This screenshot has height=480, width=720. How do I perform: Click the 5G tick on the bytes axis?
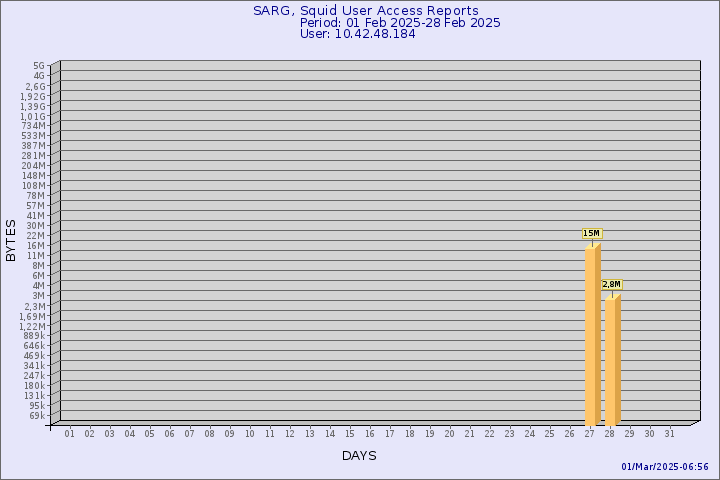(38, 65)
